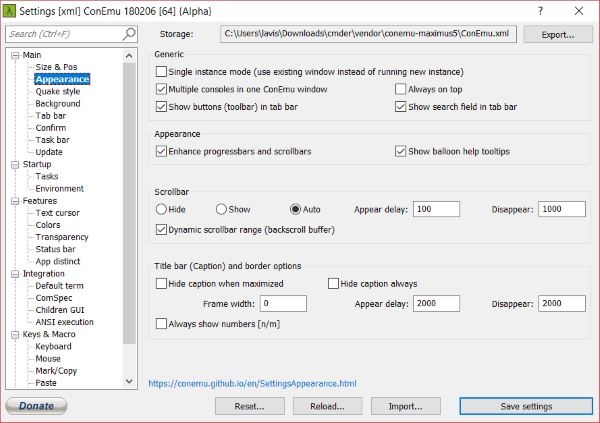Click the Donate button
This screenshot has height=423, width=600.
36,406
